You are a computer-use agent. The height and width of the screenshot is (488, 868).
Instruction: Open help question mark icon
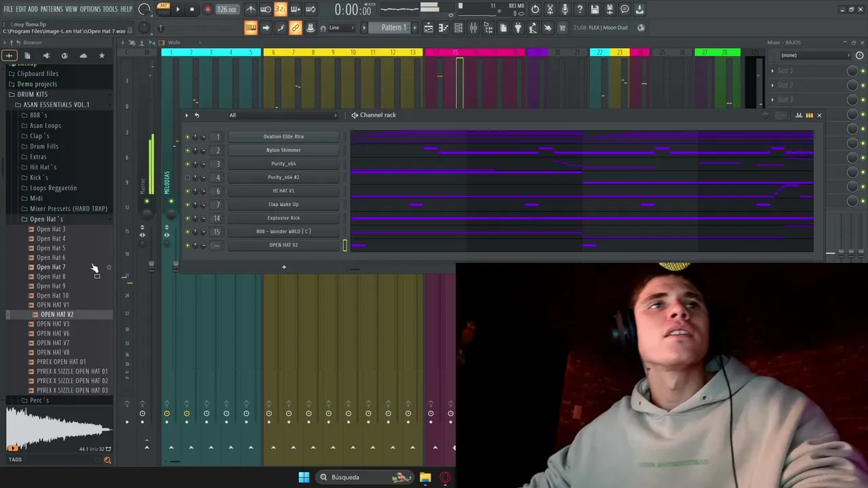pyautogui.click(x=580, y=9)
